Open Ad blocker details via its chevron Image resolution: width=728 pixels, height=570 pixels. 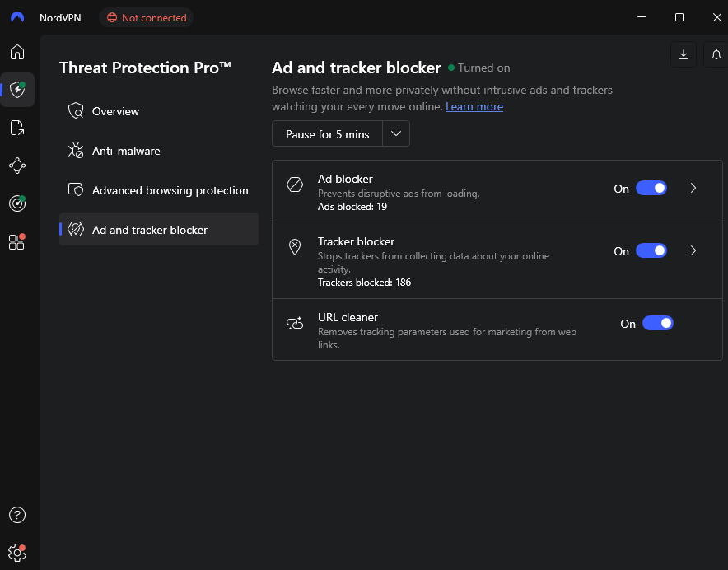693,188
